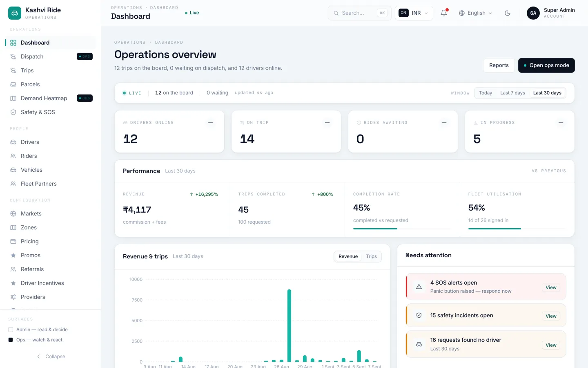Show Trips in the chart toggle
Screen dimensions: 588x368
[371, 256]
